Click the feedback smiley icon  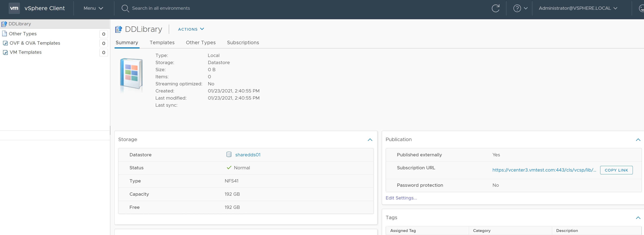[641, 8]
